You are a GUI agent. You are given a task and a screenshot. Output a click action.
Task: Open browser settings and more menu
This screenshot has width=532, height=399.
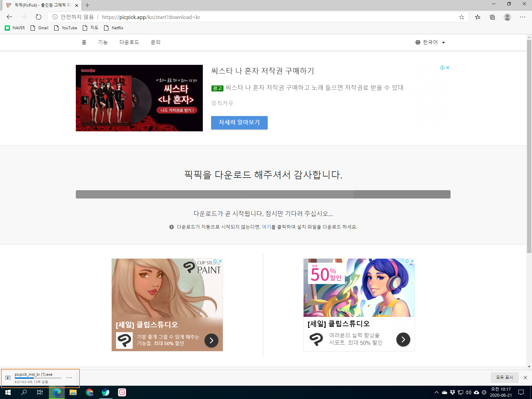tap(523, 17)
